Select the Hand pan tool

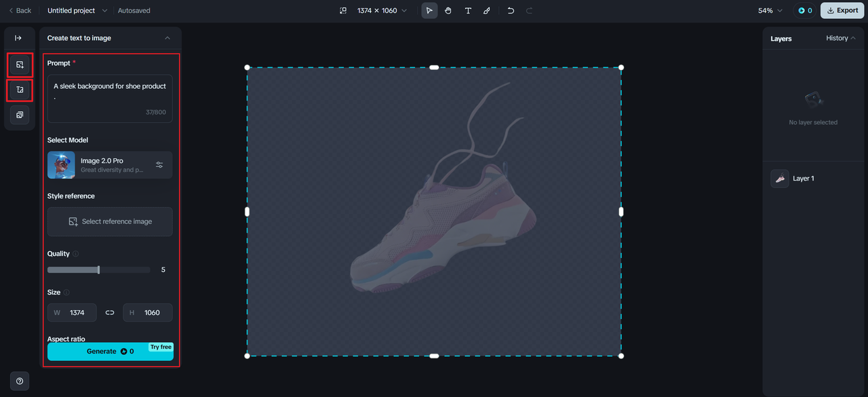[448, 11]
